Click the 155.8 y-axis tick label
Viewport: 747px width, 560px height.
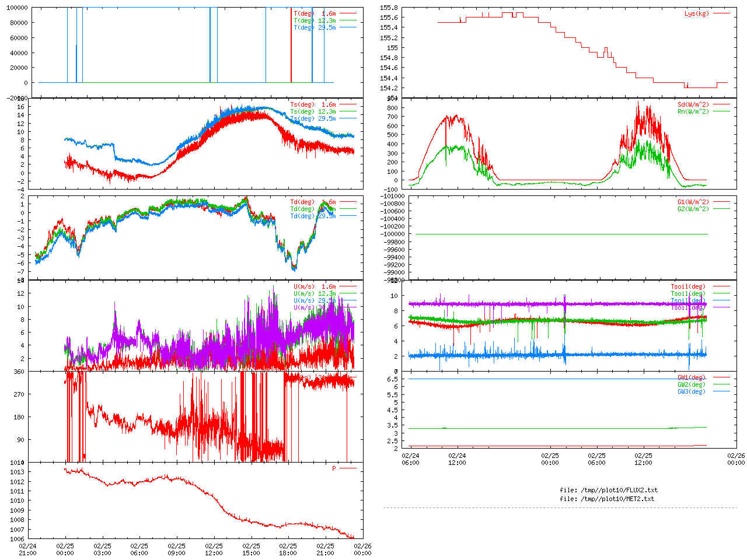(x=389, y=8)
